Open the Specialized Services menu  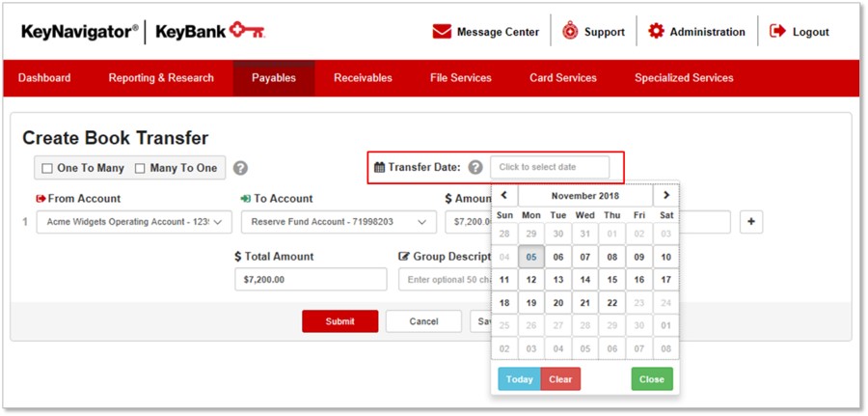(684, 78)
